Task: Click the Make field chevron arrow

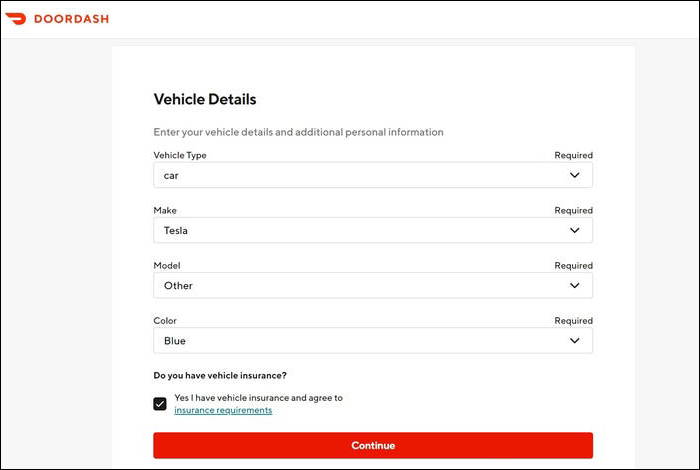Action: [x=575, y=230]
